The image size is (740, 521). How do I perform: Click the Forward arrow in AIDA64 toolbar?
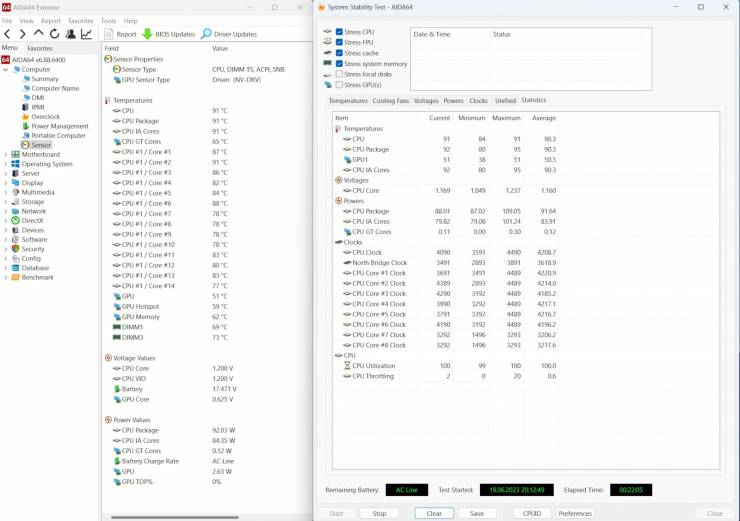click(22, 34)
